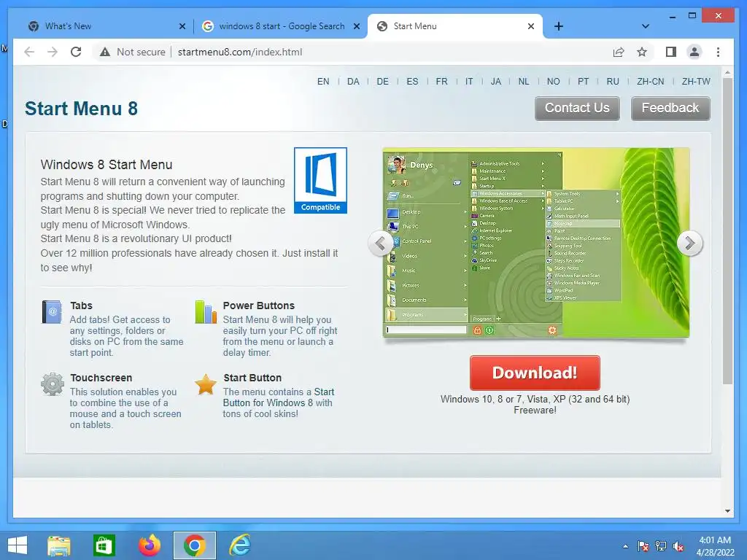The image size is (747, 560).
Task: Click the Start Button for Windows 8 link text
Action: [x=279, y=397]
